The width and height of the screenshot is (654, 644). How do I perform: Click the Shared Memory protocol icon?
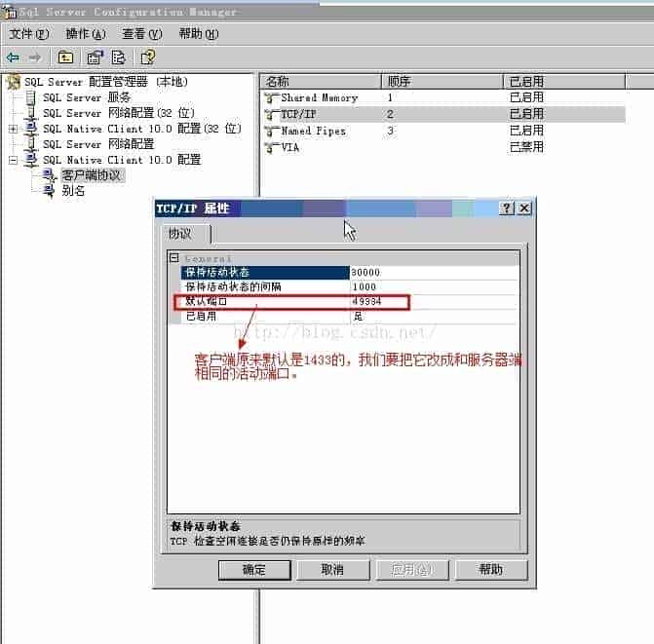[272, 98]
